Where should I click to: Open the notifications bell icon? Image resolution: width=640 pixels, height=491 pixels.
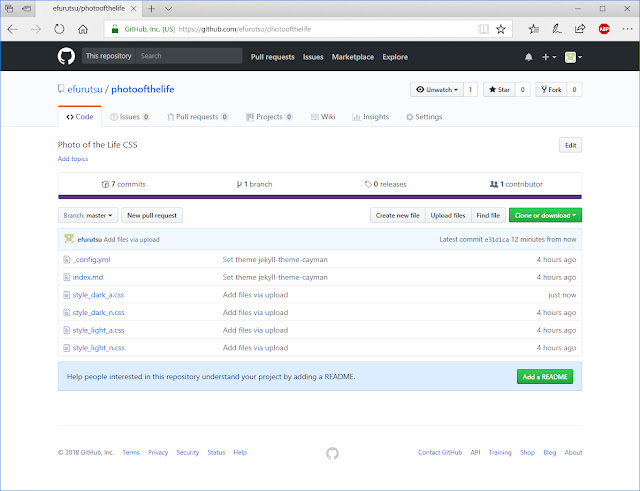pyautogui.click(x=529, y=57)
